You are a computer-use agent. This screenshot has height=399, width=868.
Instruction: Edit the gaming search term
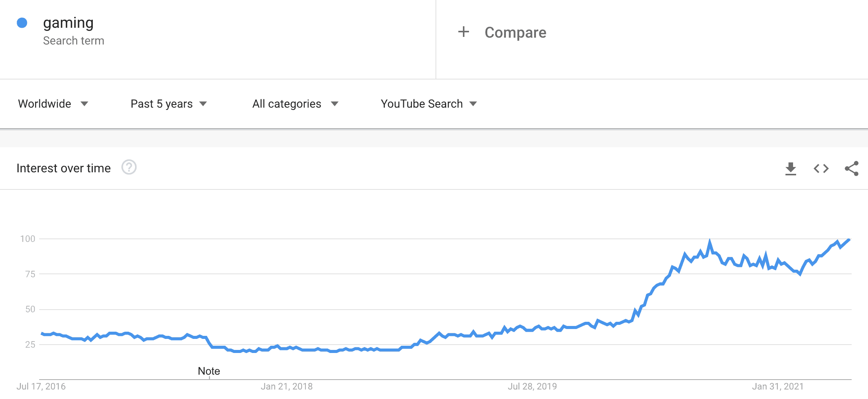pos(68,23)
